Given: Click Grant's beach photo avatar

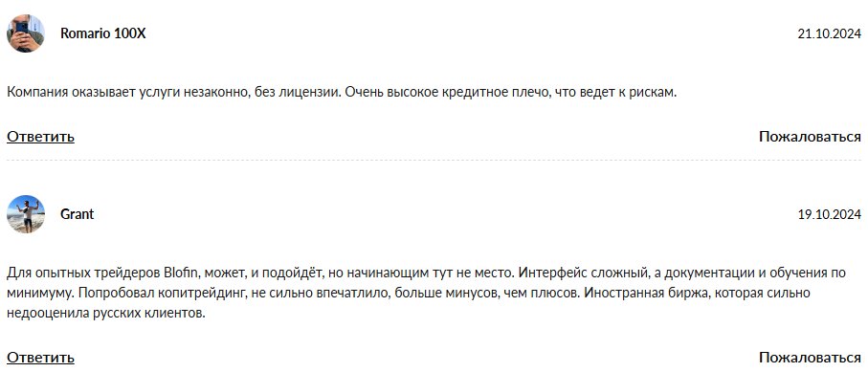Looking at the screenshot, I should pos(26,214).
